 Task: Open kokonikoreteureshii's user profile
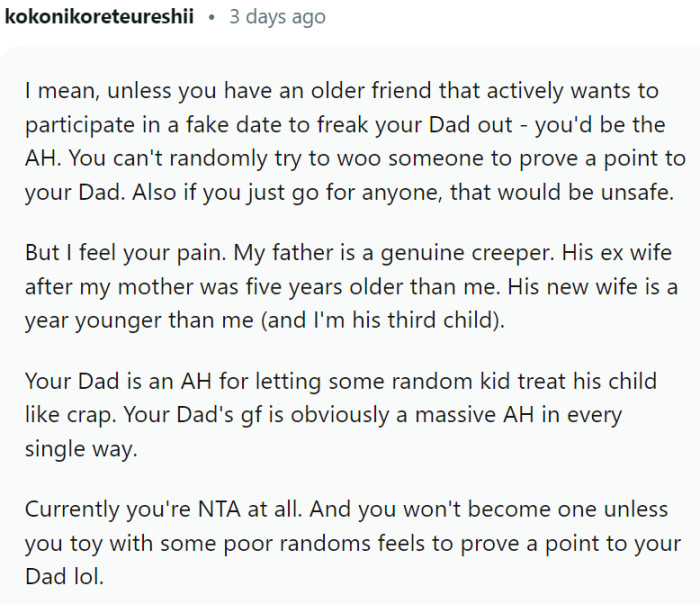(x=98, y=17)
